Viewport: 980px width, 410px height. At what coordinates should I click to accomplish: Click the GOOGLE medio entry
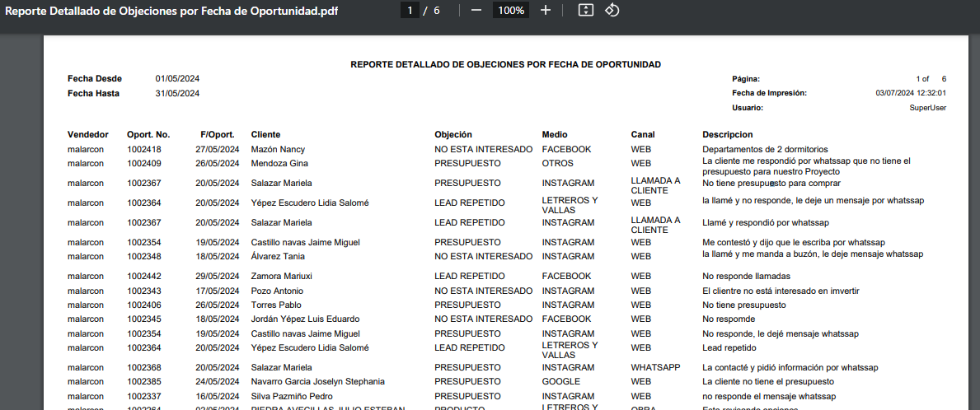560,382
